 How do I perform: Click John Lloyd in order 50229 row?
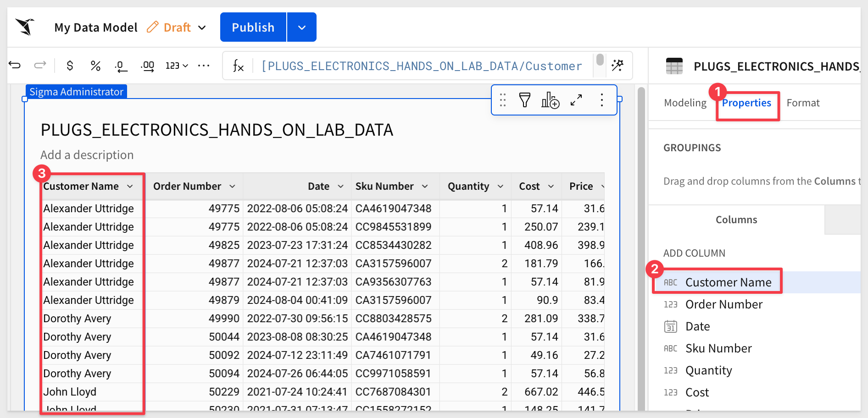[x=70, y=392]
